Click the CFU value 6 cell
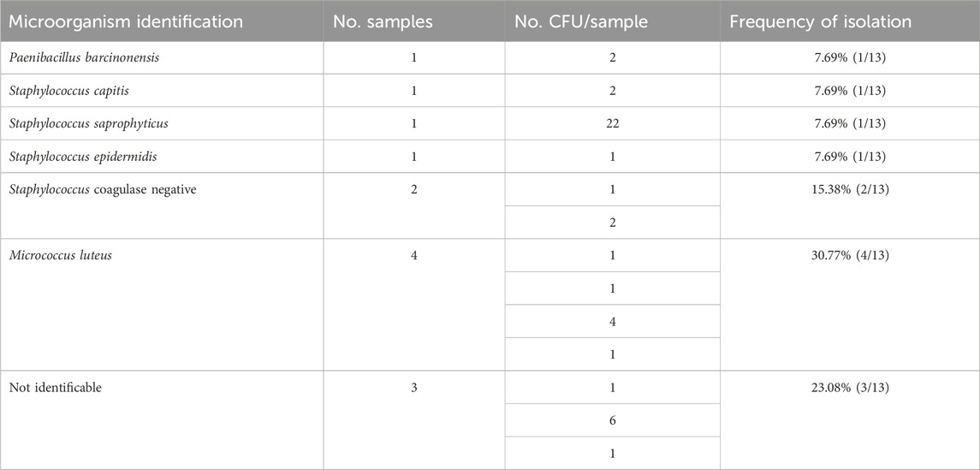This screenshot has height=470, width=980. pyautogui.click(x=612, y=420)
